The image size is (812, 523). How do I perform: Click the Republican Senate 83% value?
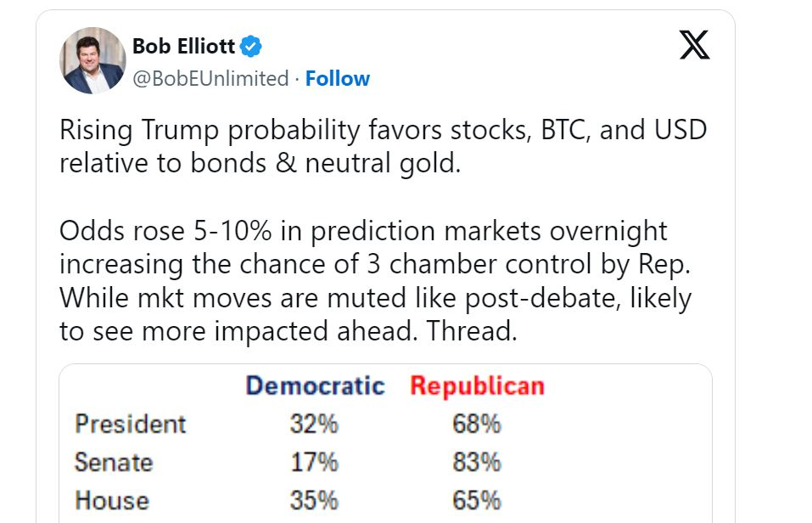click(477, 463)
